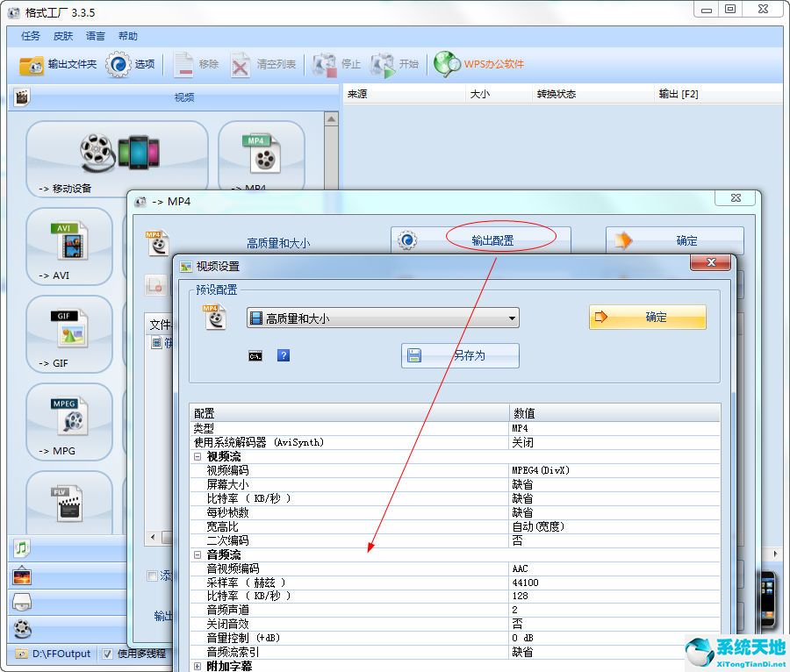Open 选项 options gear icon

coord(118,64)
